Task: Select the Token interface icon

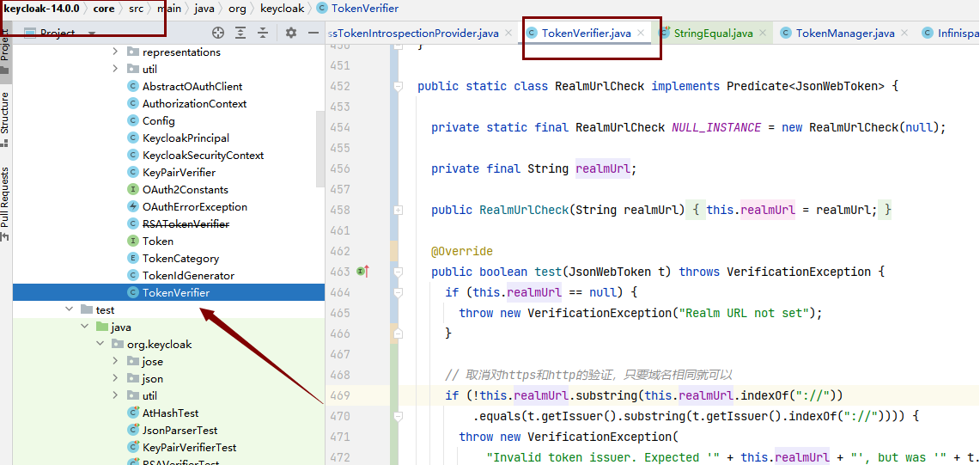Action: point(132,241)
